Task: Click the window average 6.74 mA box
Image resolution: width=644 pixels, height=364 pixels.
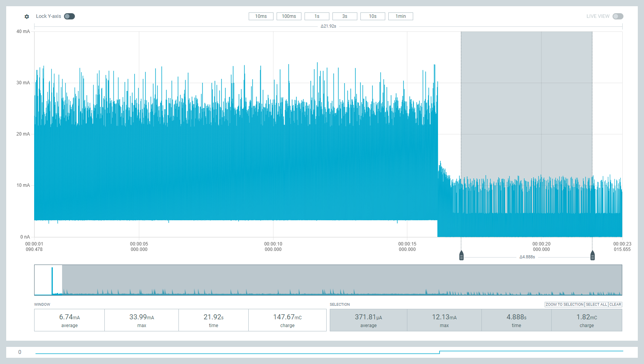Action: [x=69, y=320]
